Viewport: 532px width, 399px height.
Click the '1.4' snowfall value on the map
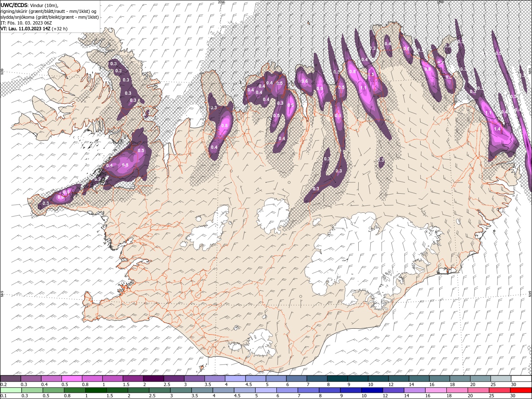click(x=497, y=129)
